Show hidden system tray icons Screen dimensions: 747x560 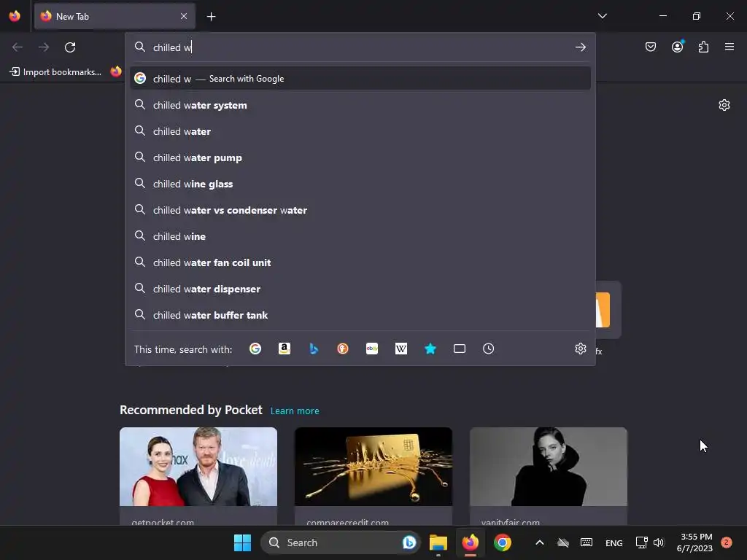(x=539, y=542)
